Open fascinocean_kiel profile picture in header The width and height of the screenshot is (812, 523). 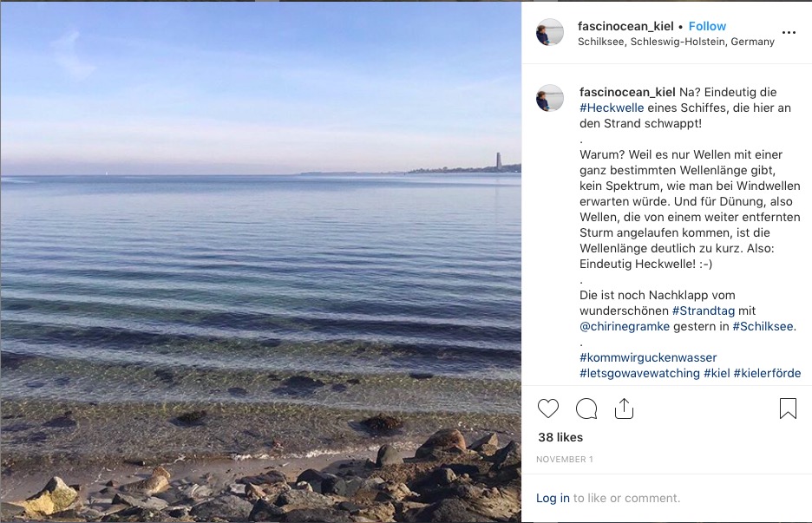549,33
